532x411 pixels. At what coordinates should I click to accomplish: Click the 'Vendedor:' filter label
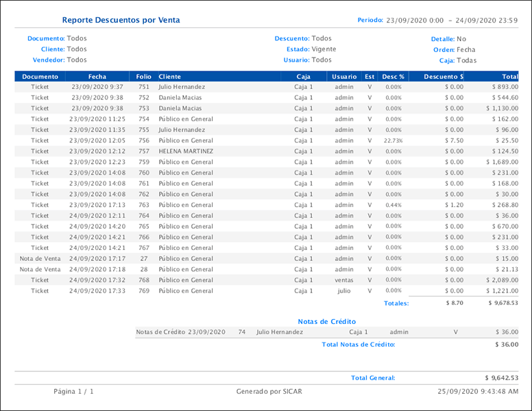pos(49,60)
